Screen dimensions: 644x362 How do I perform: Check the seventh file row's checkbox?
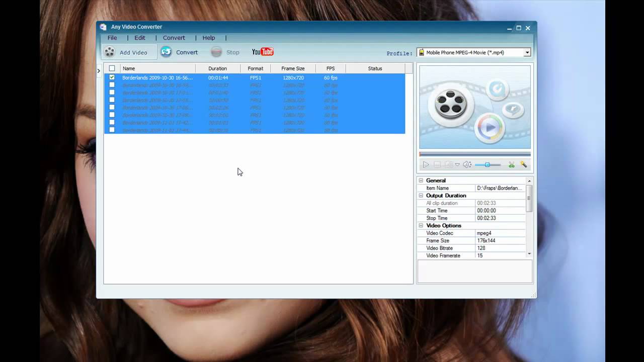pos(112,123)
